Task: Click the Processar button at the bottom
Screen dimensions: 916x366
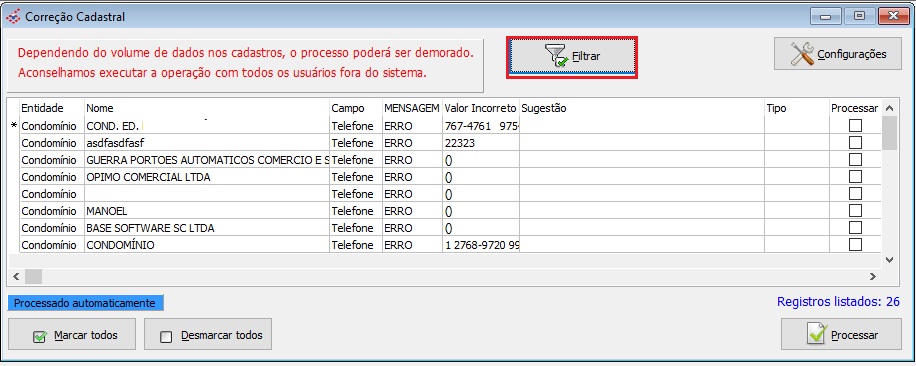Action: [841, 335]
